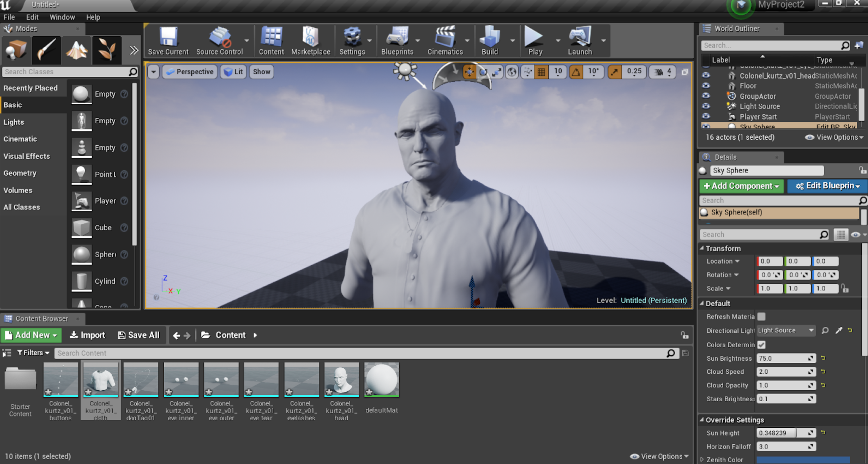Hide the Floor actor with its eye icon
This screenshot has width=868, height=464.
[706, 86]
